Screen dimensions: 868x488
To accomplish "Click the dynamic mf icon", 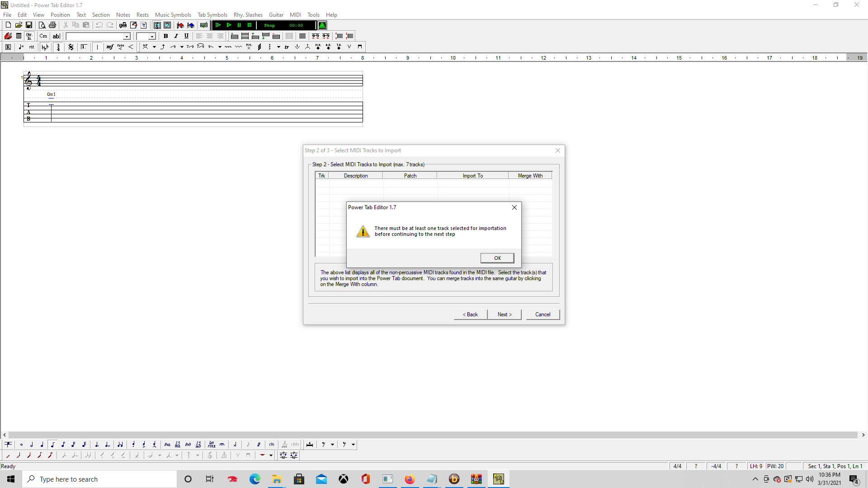I will click(x=110, y=47).
